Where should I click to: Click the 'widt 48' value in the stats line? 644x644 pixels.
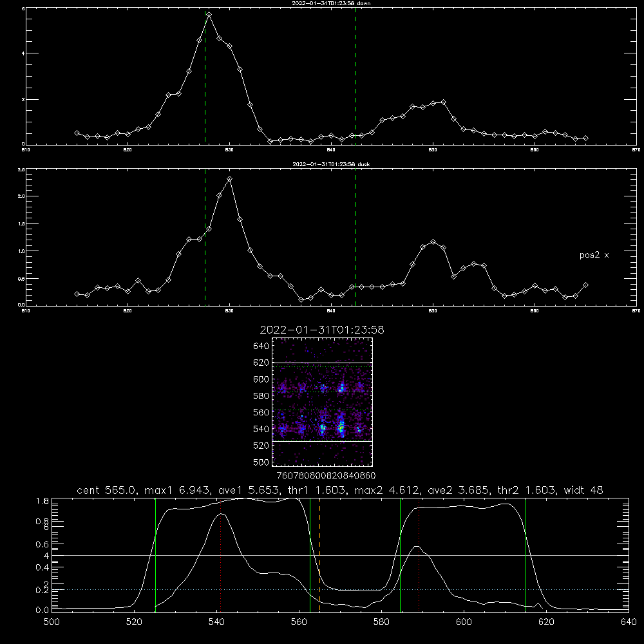coord(583,490)
